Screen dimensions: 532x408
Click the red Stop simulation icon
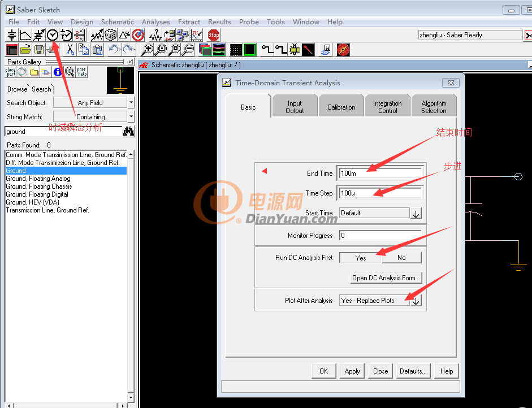213,35
